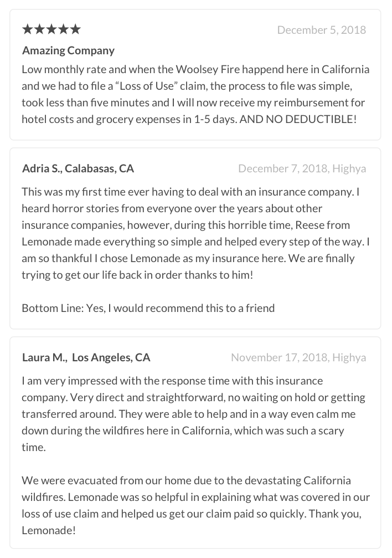Click 'trying to get our life back' sentence
The image size is (392, 558).
point(137,275)
